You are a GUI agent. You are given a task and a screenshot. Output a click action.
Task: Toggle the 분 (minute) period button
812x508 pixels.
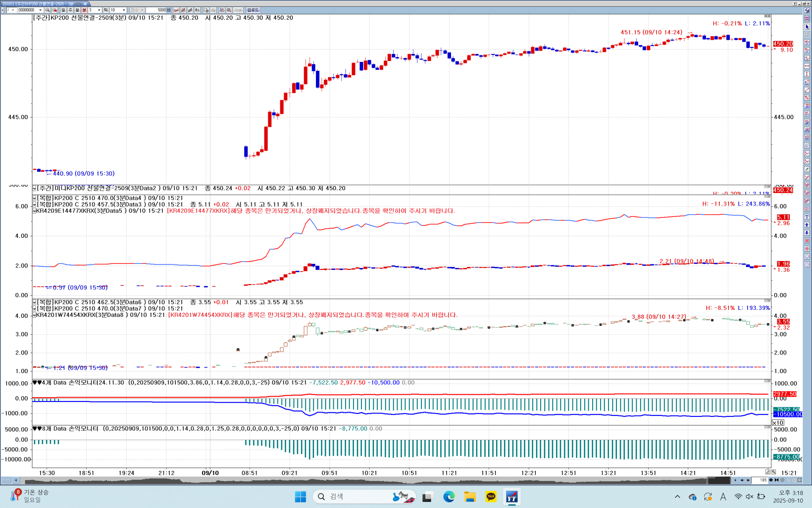pos(84,10)
